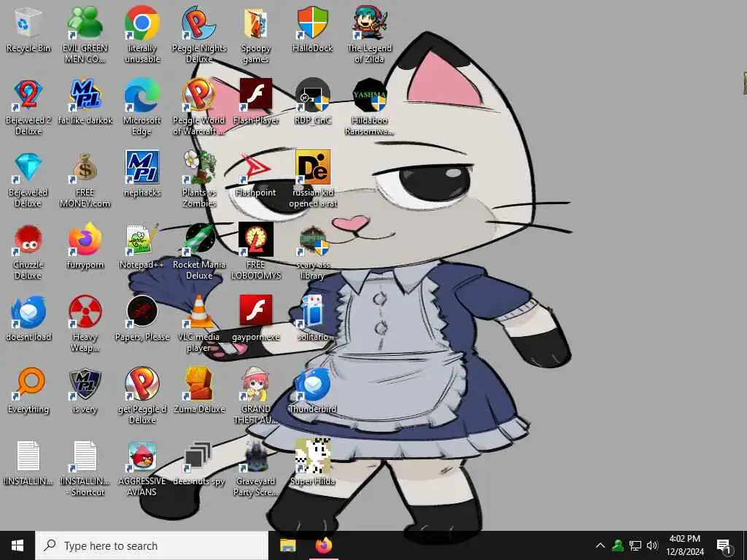Screen dimensions: 747x560
Task: Click Peggle World of Warcraft icon
Action: click(199, 96)
